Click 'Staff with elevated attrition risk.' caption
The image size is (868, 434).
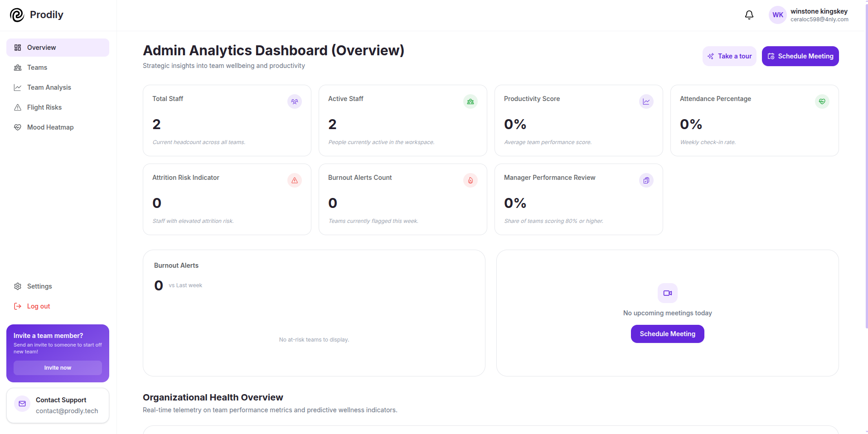click(x=193, y=221)
